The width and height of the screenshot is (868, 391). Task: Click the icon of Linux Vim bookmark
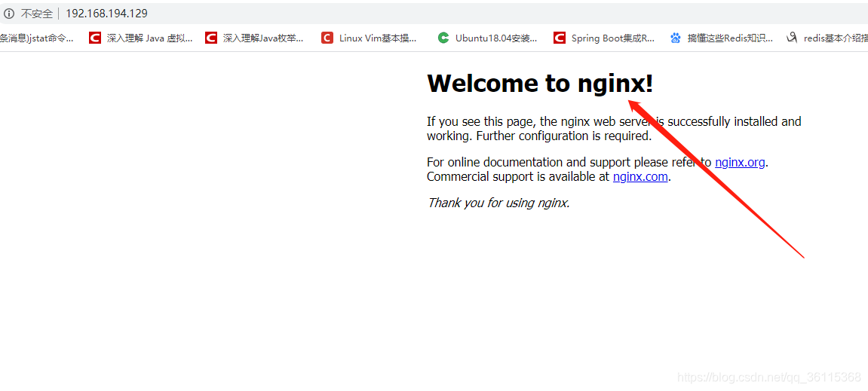327,38
